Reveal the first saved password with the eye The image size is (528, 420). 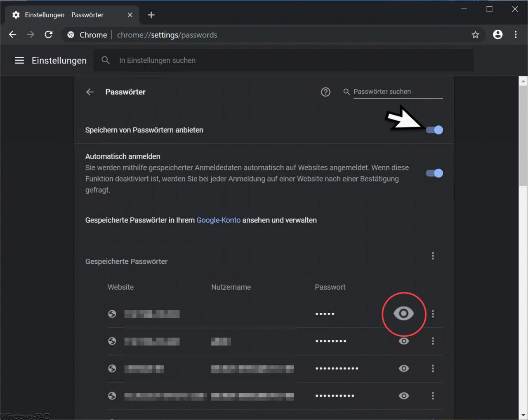coord(404,314)
